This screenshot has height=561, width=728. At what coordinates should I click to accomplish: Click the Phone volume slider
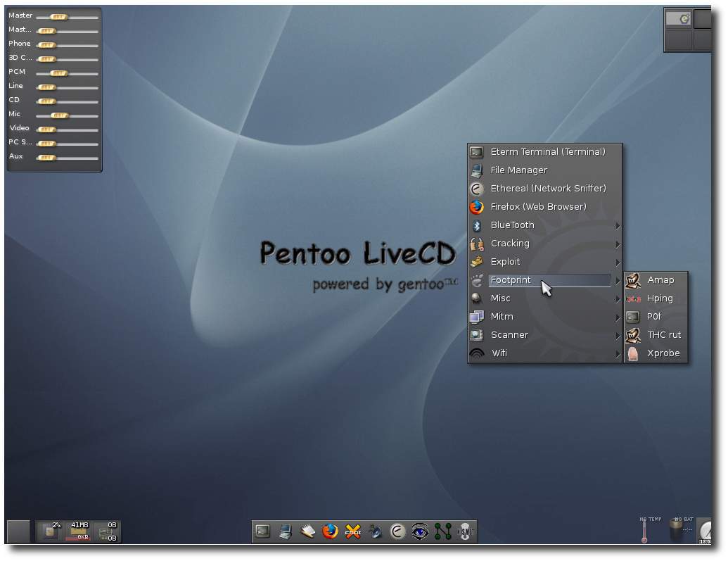(x=68, y=45)
